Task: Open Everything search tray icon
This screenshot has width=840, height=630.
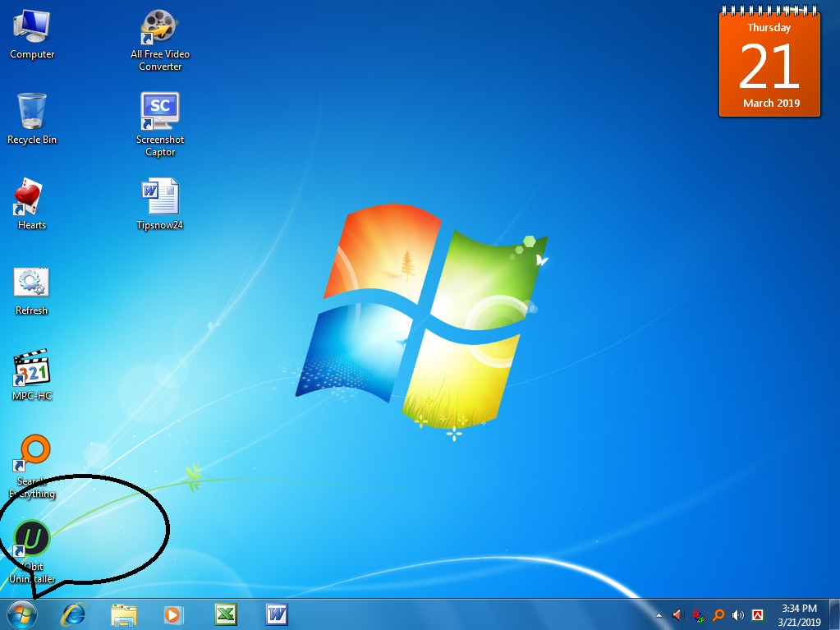Action: click(x=718, y=615)
